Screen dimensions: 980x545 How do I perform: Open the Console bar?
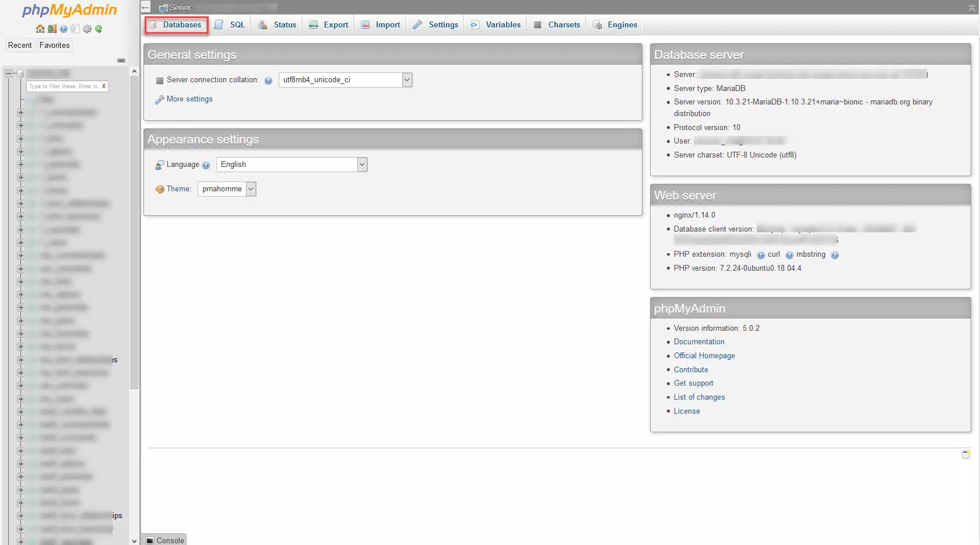click(165, 540)
